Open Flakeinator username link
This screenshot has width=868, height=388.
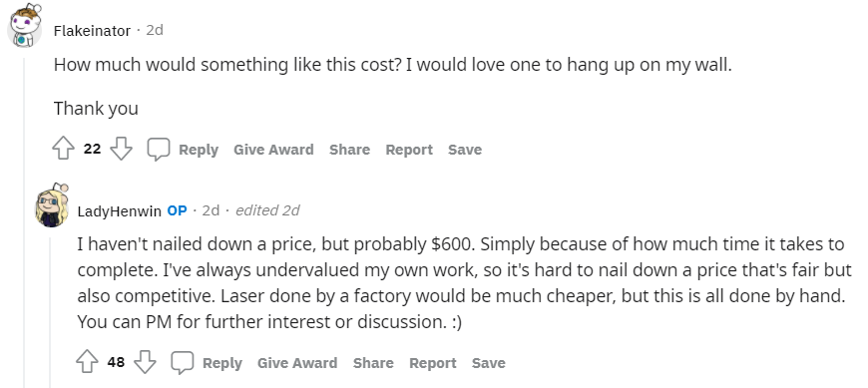[92, 31]
